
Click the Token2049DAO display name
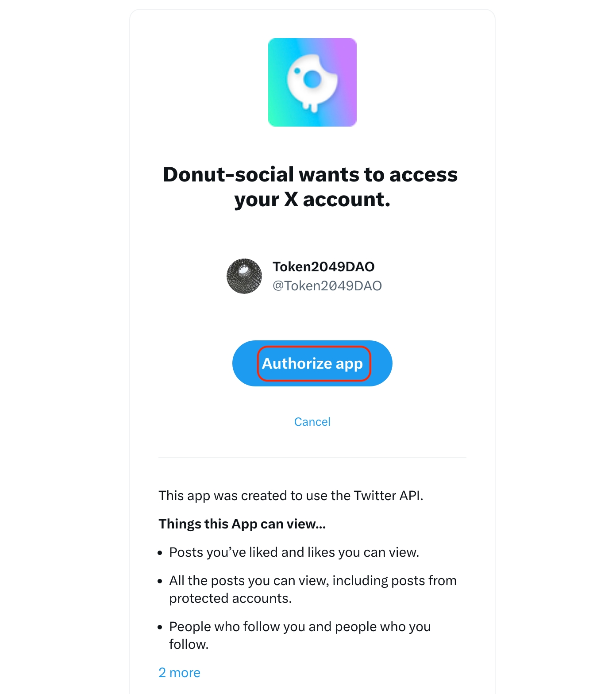pos(323,266)
